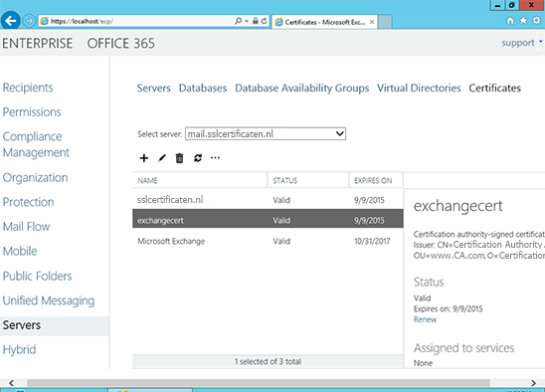Screen dimensions: 545x392
Task: Click the 10/31/2017 expiry date cell
Action: (372, 241)
